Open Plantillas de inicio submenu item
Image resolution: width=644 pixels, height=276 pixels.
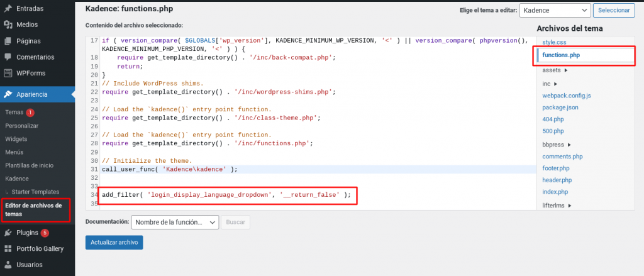click(x=30, y=165)
